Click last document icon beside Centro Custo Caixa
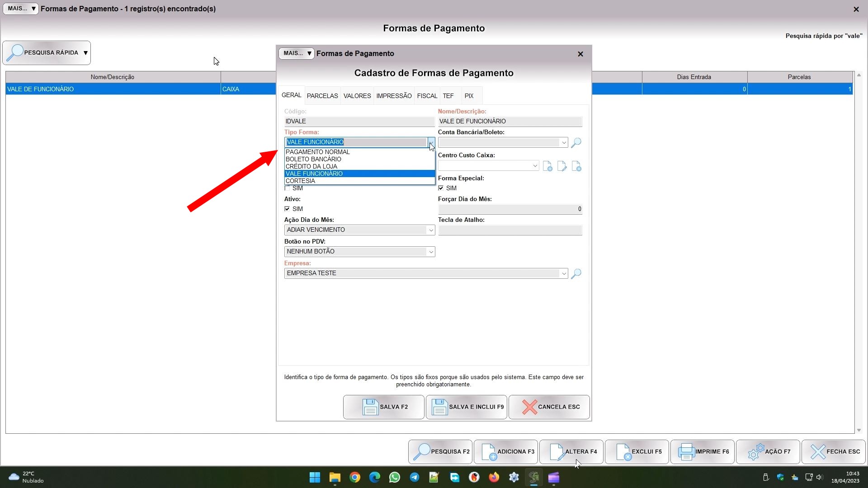This screenshot has width=868, height=488. point(576,166)
